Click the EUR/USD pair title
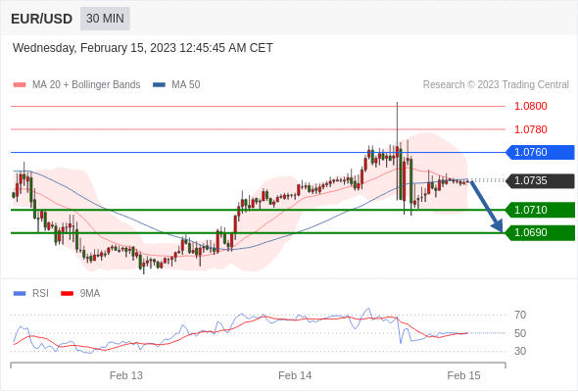 pos(42,19)
